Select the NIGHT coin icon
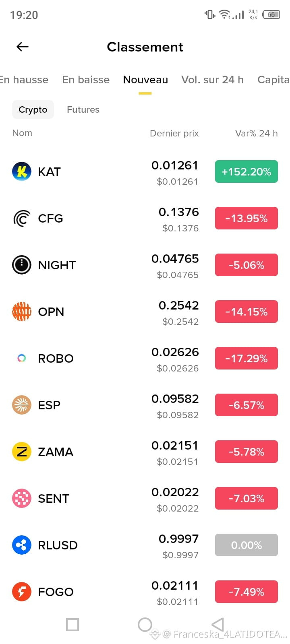The height and width of the screenshot is (644, 290). pyautogui.click(x=22, y=265)
